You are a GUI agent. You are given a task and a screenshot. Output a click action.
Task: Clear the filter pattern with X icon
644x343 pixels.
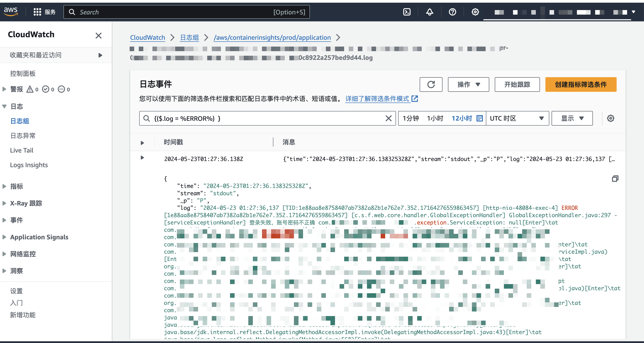pyautogui.click(x=388, y=118)
